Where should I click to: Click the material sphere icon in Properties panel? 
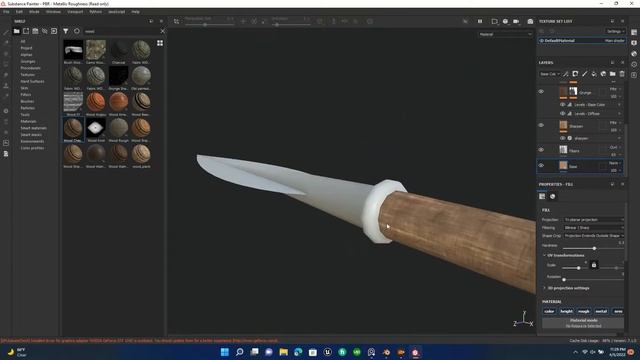[x=553, y=196]
